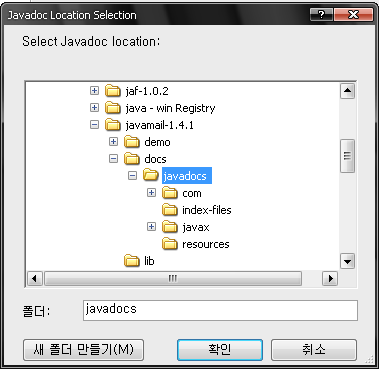Click the index-files folder icon
The height and width of the screenshot is (369, 379).
pos(170,210)
